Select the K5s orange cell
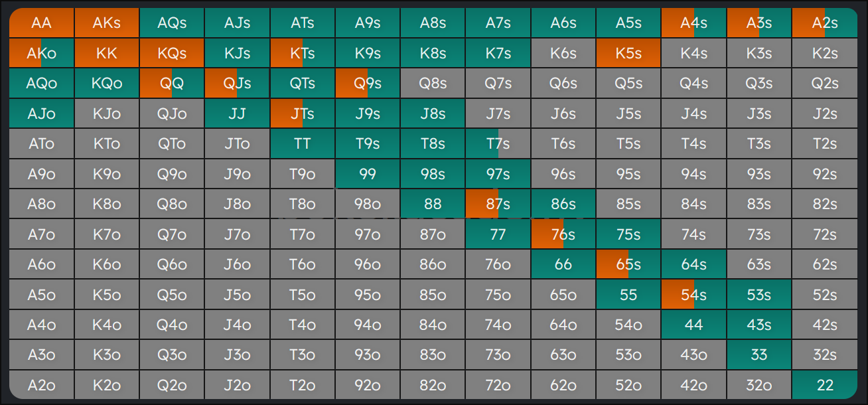 (x=628, y=53)
